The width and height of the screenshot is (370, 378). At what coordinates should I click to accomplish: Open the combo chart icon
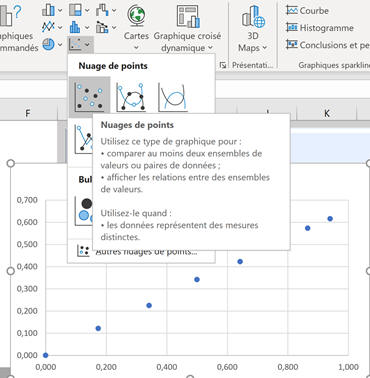102,27
